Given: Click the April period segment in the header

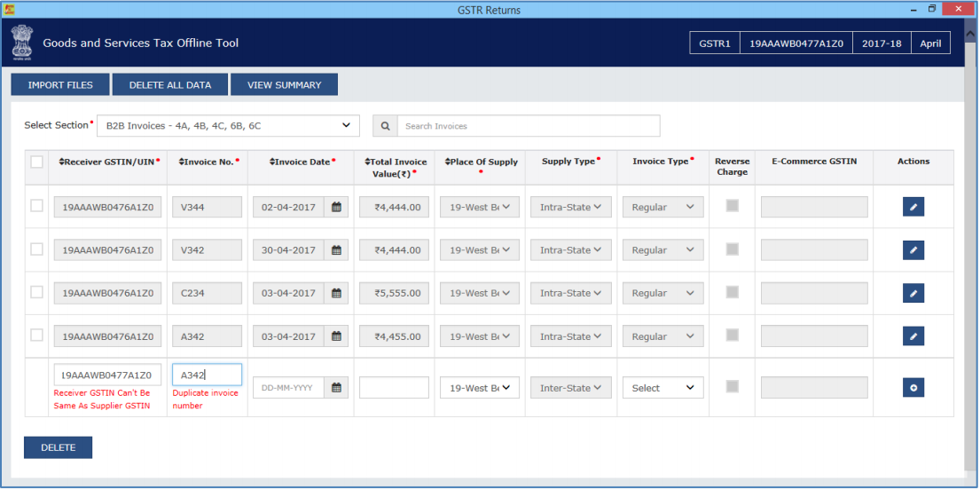Looking at the screenshot, I should click(x=930, y=43).
